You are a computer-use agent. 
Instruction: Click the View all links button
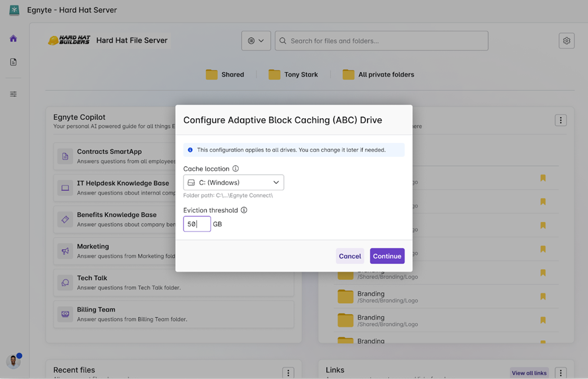(x=529, y=373)
